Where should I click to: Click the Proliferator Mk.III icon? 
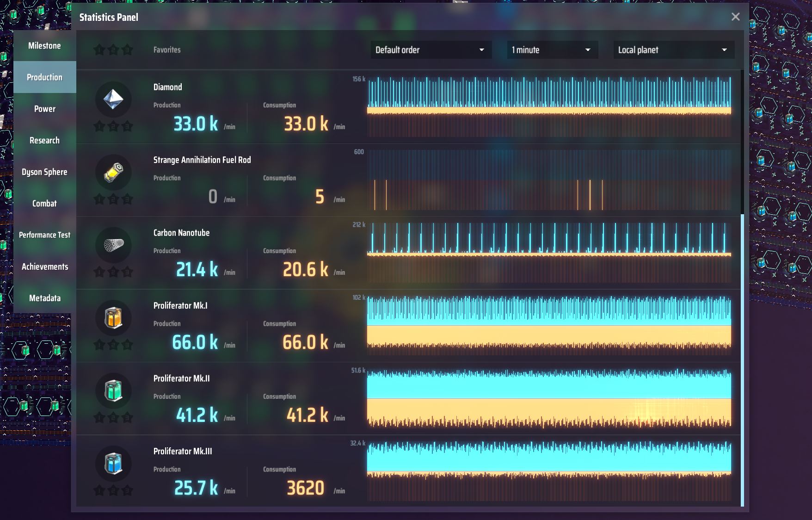click(x=113, y=464)
